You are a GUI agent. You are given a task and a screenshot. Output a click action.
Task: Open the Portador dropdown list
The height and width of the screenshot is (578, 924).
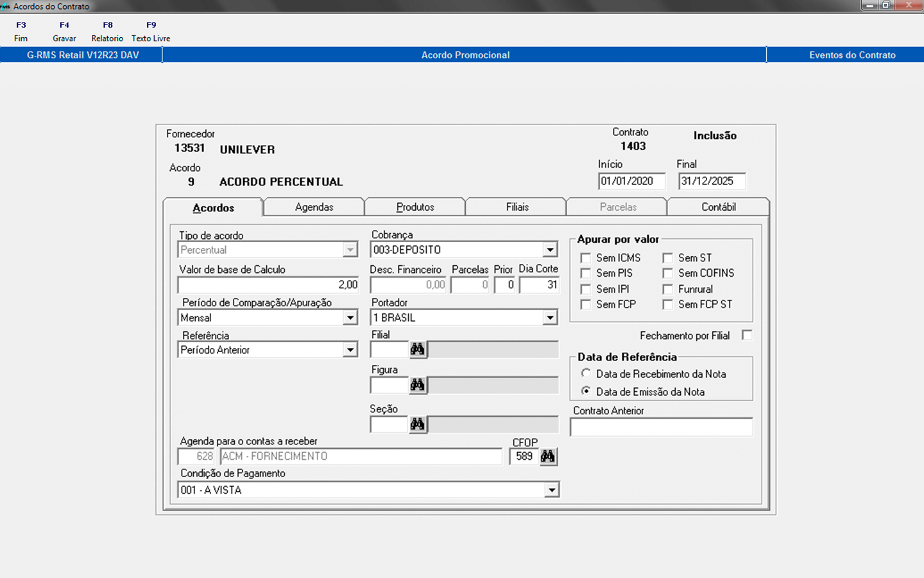tap(550, 318)
